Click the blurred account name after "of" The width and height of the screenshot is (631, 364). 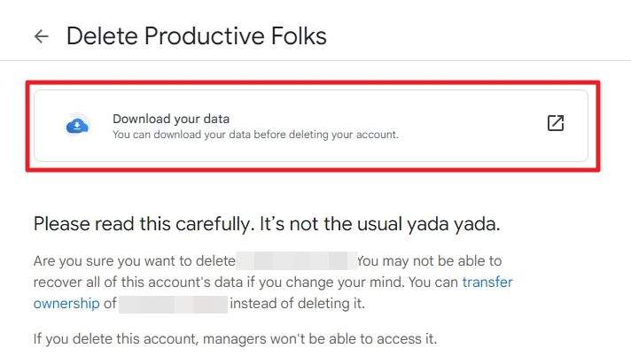pos(174,304)
